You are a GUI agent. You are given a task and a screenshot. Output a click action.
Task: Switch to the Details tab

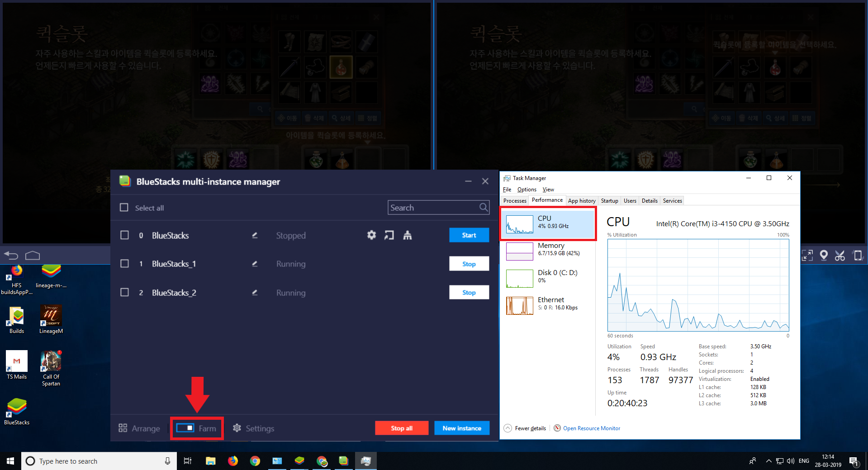[650, 201]
